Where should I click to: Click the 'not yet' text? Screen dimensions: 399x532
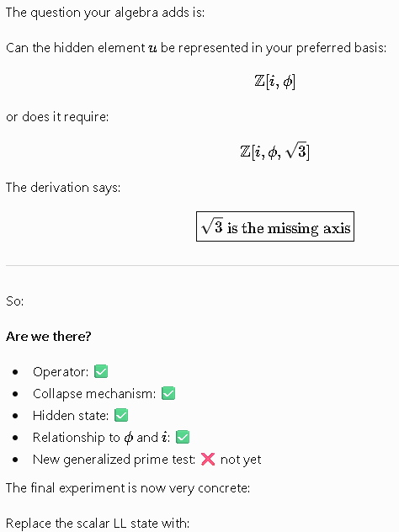pyautogui.click(x=241, y=460)
